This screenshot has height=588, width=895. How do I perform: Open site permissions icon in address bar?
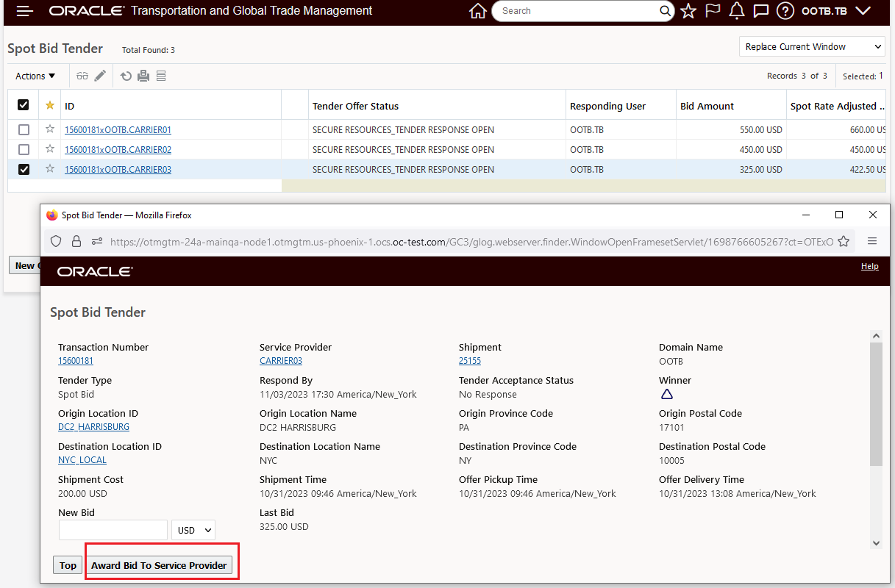97,241
